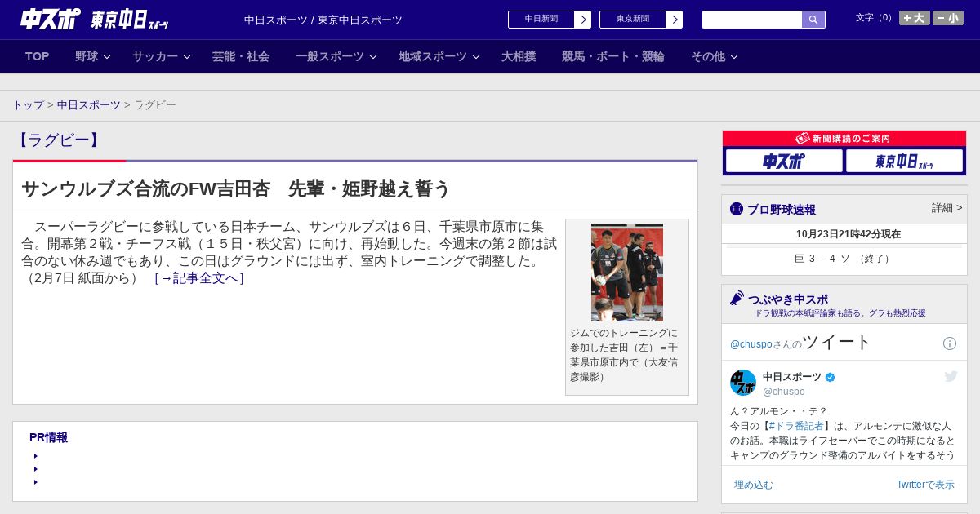This screenshot has width=980, height=514.
Task: Click the Twitterで表示 link
Action: [925, 485]
